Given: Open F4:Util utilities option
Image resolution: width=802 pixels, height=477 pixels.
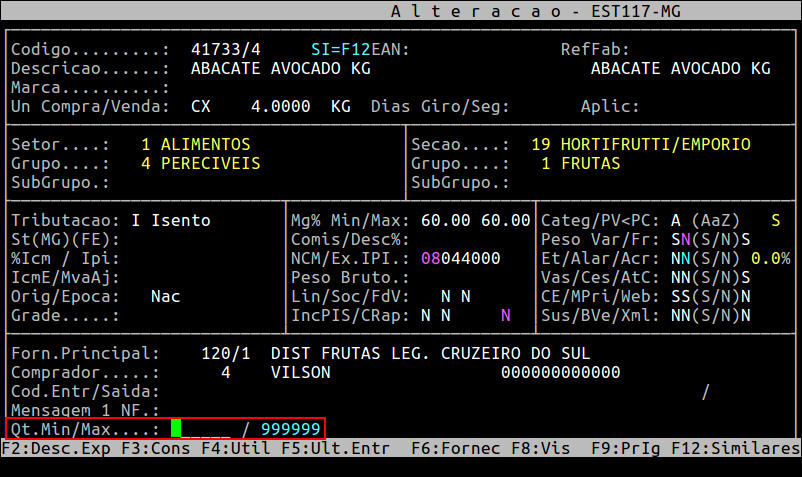Looking at the screenshot, I should pyautogui.click(x=235, y=449).
